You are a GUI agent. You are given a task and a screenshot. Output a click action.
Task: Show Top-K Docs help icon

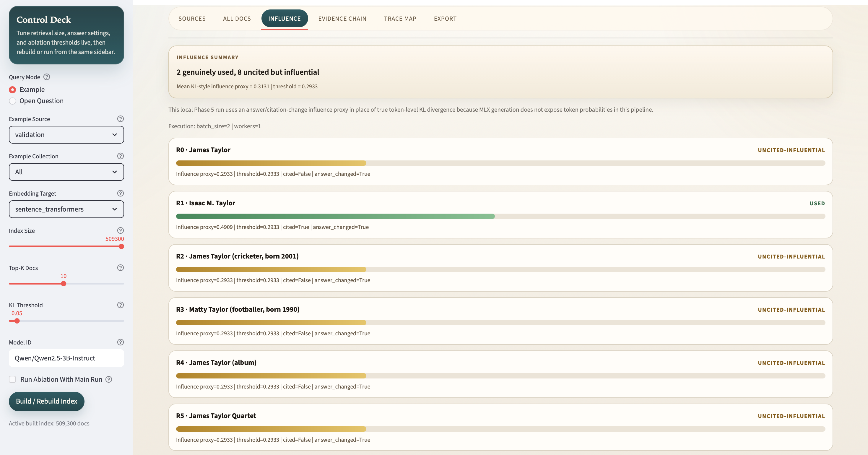pyautogui.click(x=120, y=268)
